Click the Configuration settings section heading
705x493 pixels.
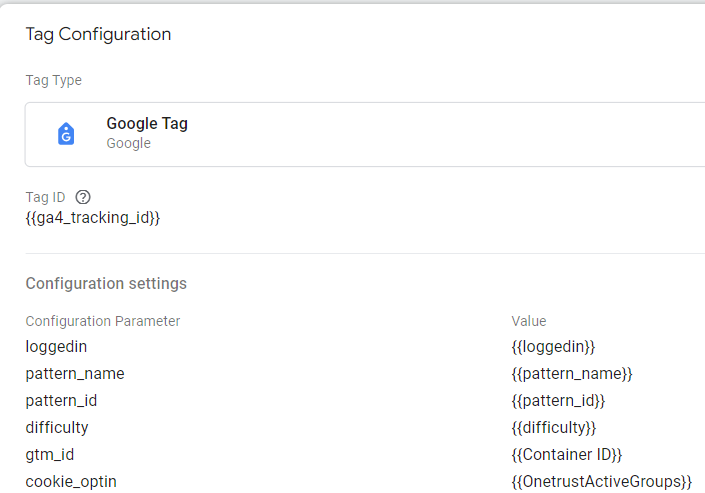point(106,283)
